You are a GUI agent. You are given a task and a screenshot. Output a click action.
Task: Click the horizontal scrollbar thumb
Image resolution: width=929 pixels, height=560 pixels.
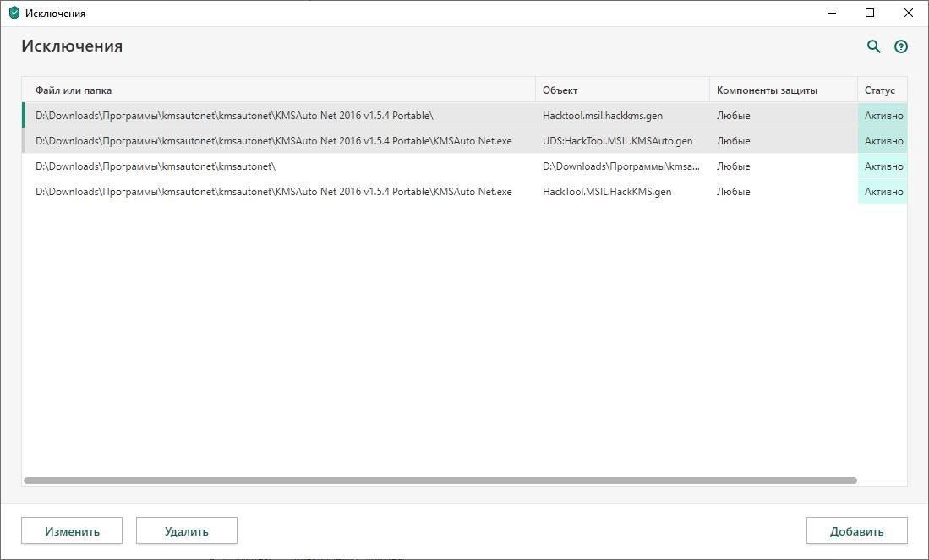[x=440, y=481]
